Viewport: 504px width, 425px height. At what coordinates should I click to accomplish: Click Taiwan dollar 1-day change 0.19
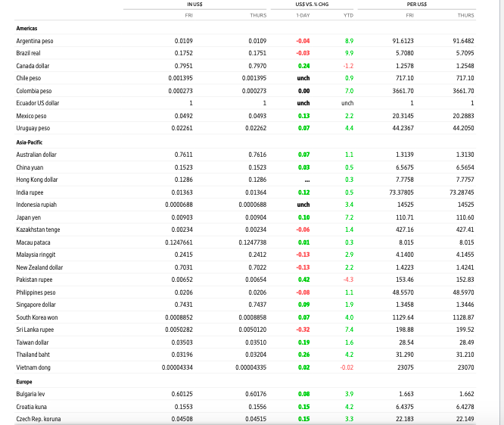pos(304,342)
